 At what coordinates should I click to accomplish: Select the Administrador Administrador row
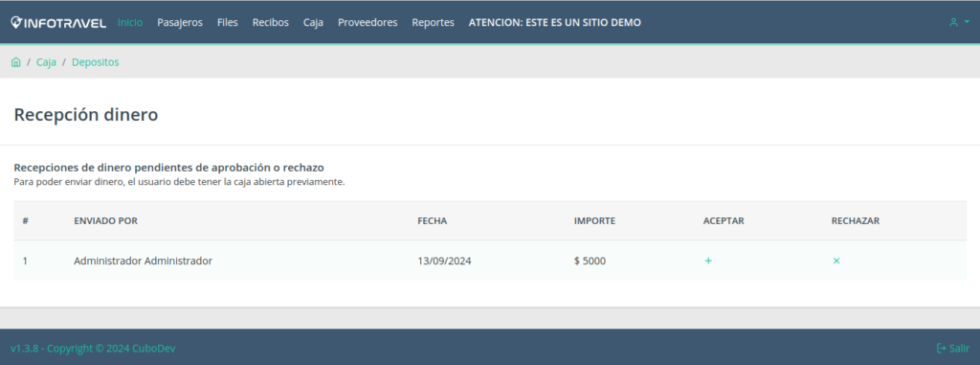point(490,262)
